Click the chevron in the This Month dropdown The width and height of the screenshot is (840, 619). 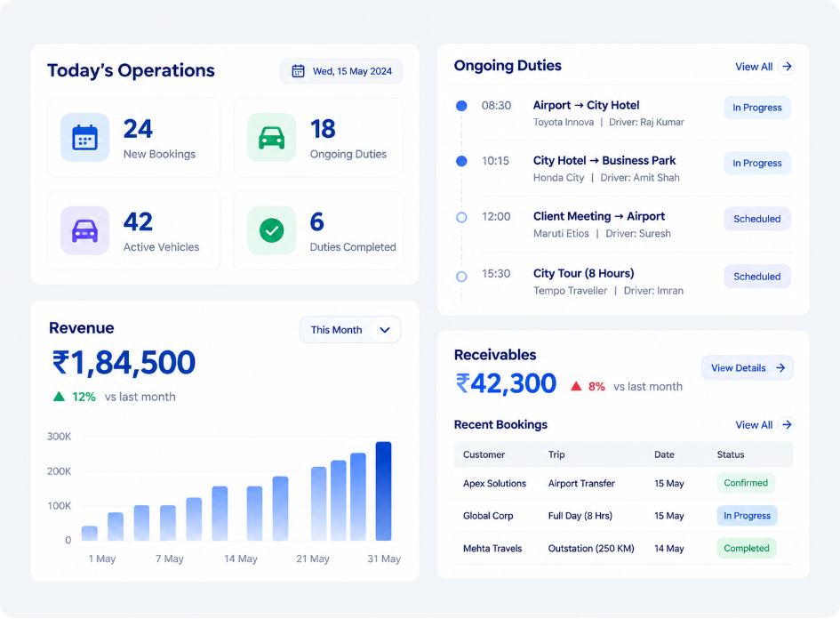[385, 330]
